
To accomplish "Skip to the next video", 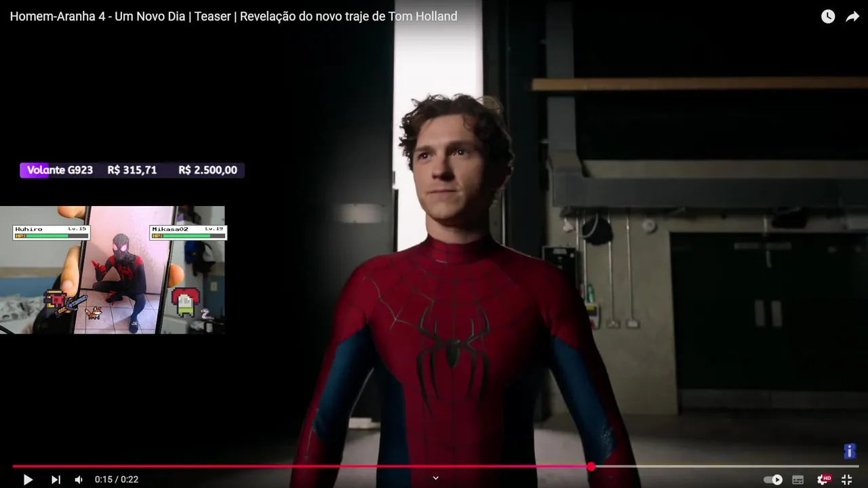I will [56, 479].
